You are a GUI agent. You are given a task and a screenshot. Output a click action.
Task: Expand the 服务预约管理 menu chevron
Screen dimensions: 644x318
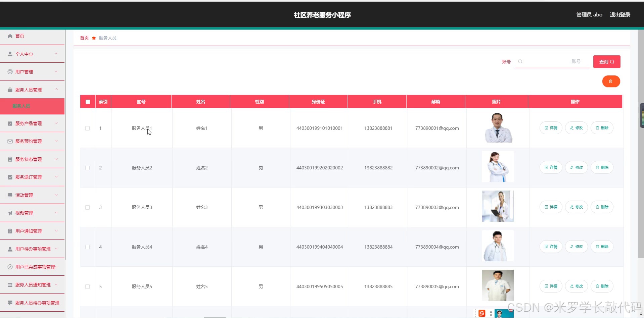point(56,141)
